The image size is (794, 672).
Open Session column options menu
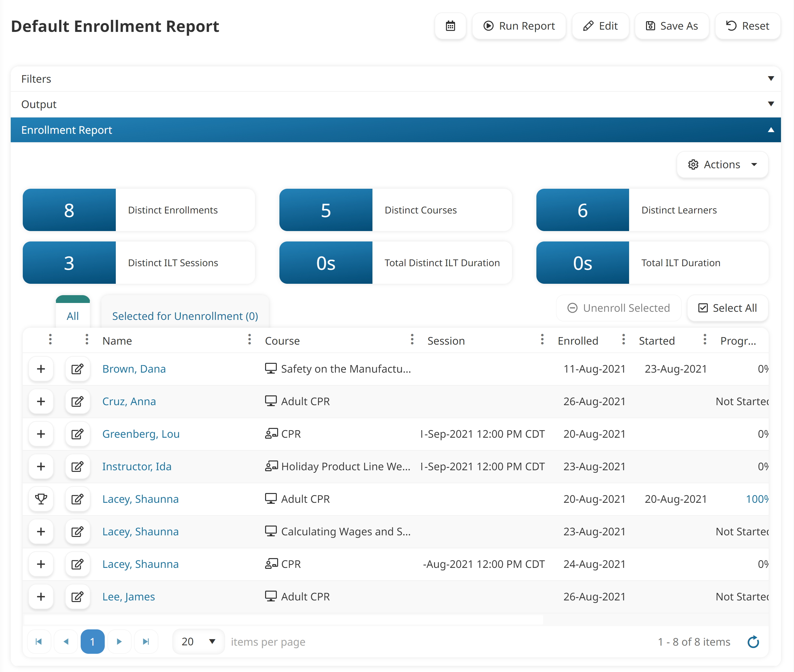click(x=542, y=339)
